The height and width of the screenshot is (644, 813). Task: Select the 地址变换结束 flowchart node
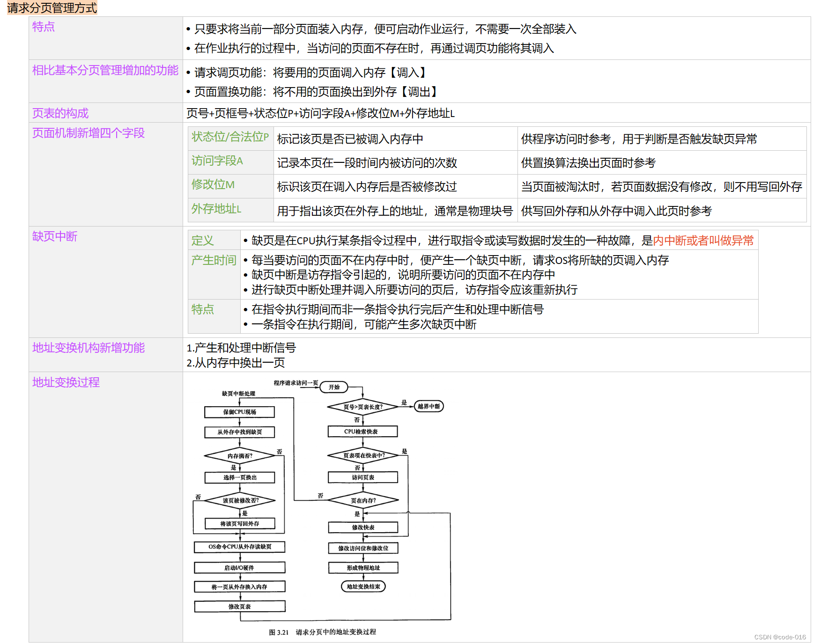(x=363, y=586)
